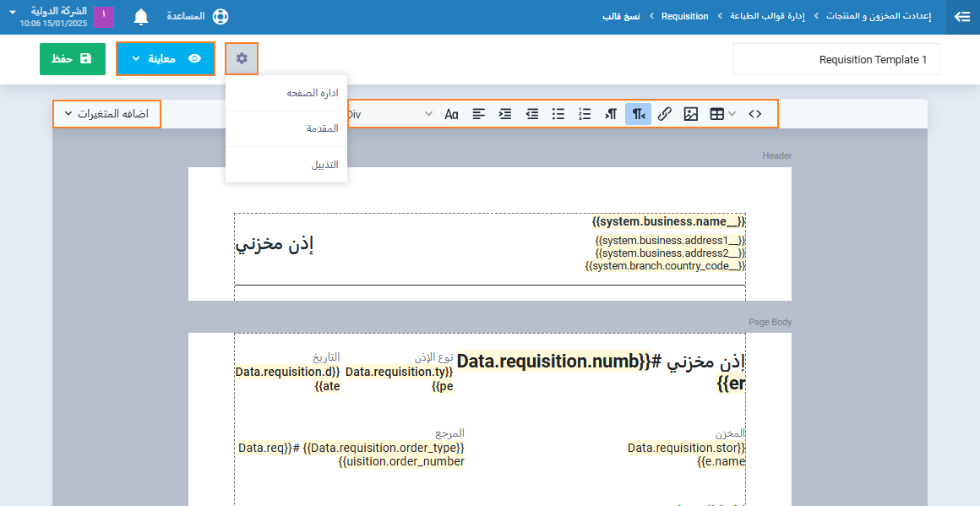Click the decrease indent icon

click(x=532, y=114)
